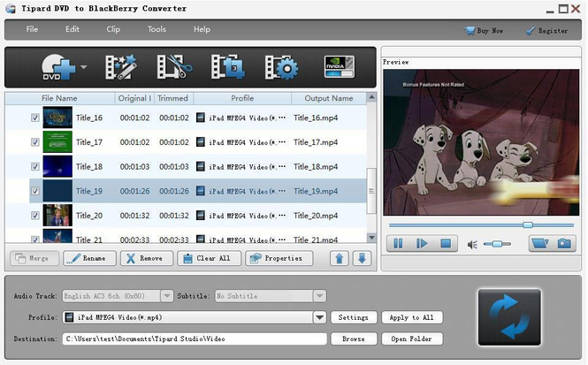Click the Register link
Viewport: 588px width, 365px height.
(547, 31)
